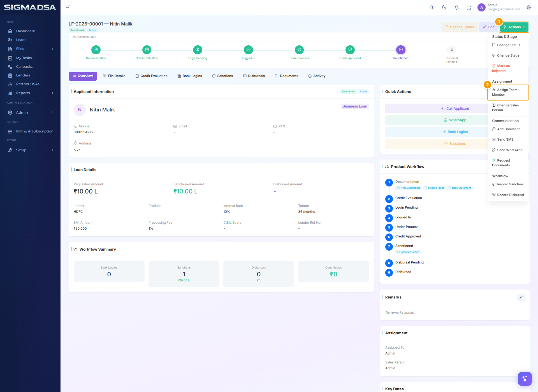
Task: Open the Credit Evaluation tab
Action: pos(151,76)
